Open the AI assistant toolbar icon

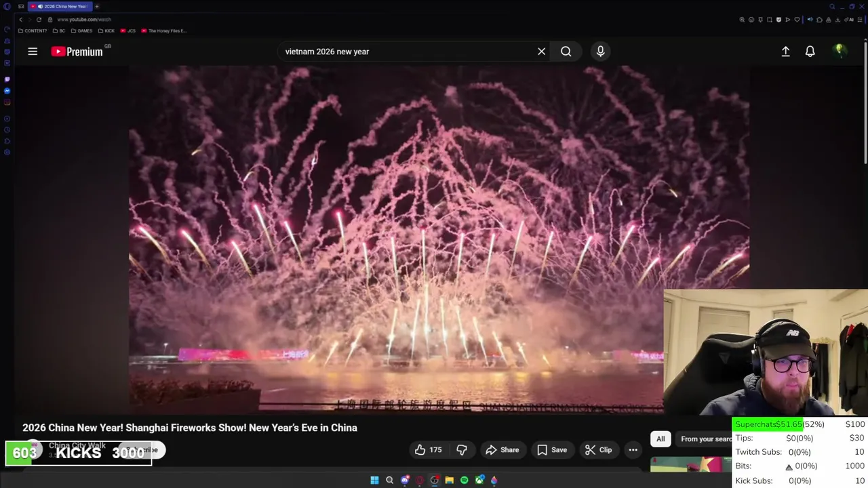point(848,20)
